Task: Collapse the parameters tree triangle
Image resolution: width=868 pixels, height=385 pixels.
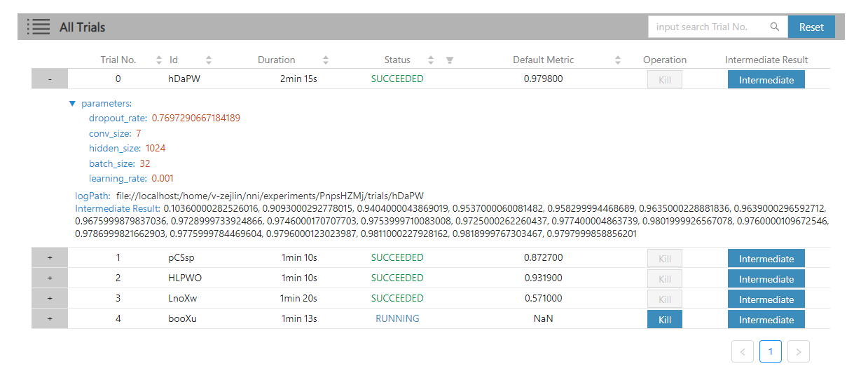Action: (72, 104)
